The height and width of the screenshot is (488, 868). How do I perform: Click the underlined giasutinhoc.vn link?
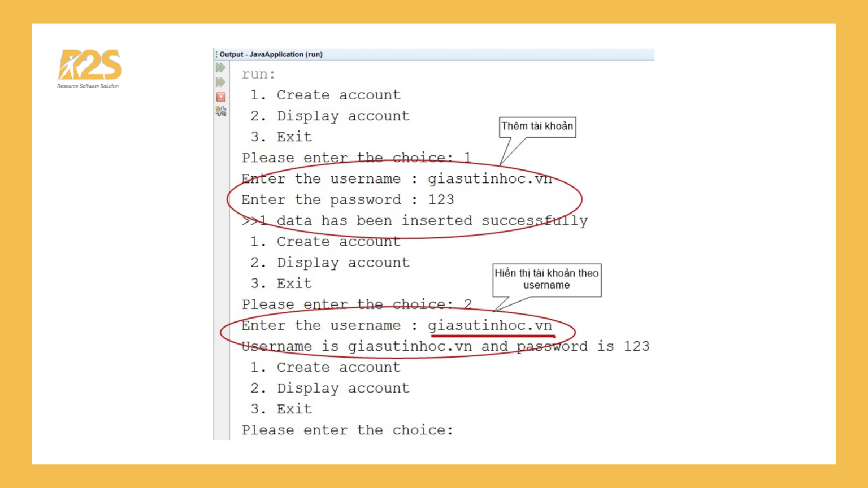(x=489, y=325)
